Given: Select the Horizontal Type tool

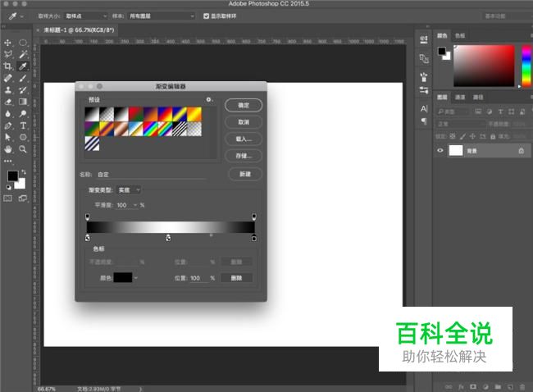Looking at the screenshot, I should coord(23,126).
